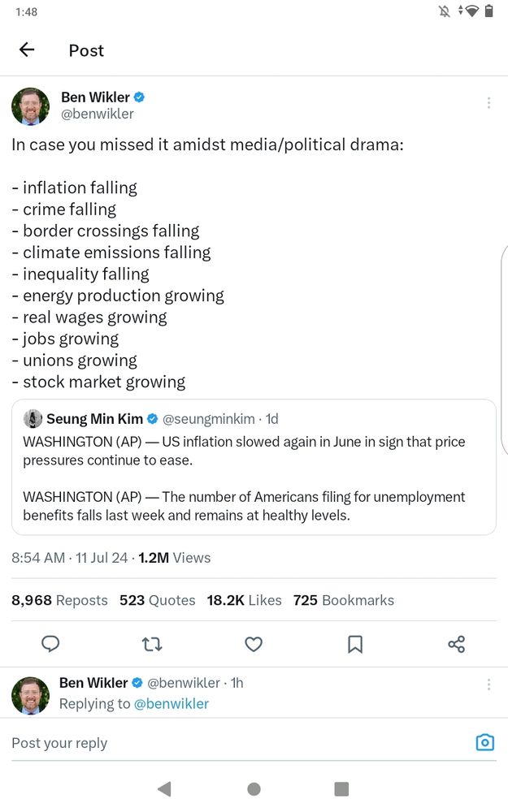Image resolution: width=508 pixels, height=812 pixels.
Task: Open the @benwikler handle under author name
Action: [98, 114]
